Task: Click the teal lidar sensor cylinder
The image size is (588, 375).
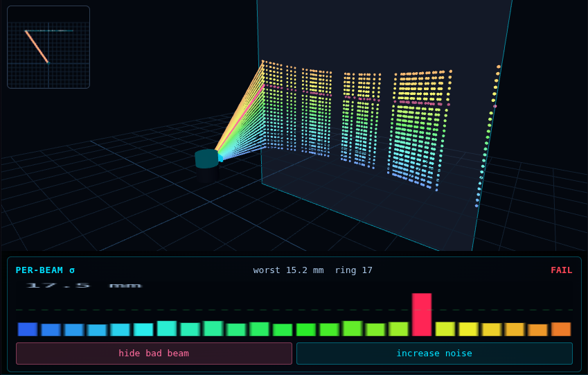Action: tap(206, 159)
